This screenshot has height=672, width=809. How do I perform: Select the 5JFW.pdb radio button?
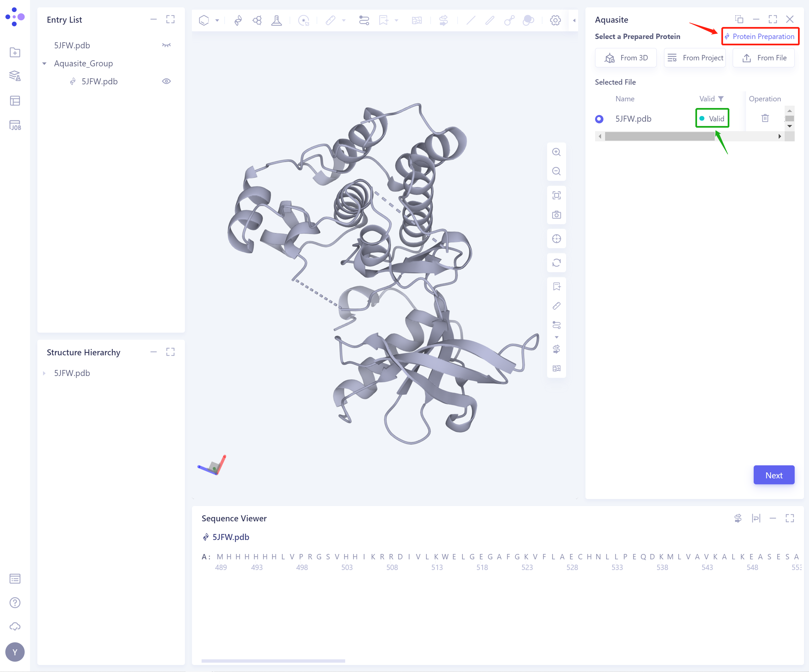(599, 119)
